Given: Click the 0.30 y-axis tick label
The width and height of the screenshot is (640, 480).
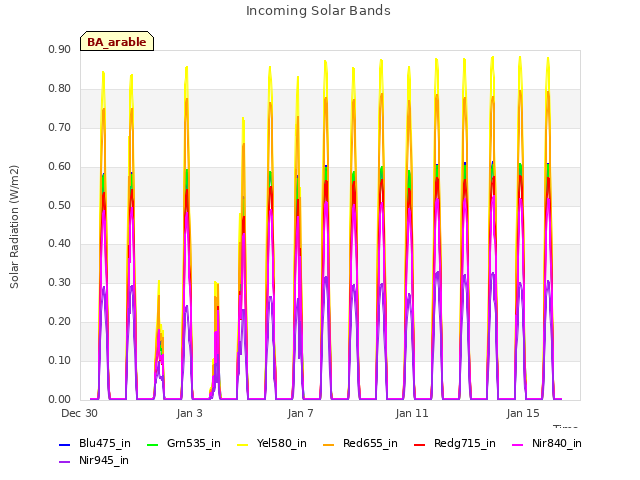Looking at the screenshot, I should click(59, 282).
